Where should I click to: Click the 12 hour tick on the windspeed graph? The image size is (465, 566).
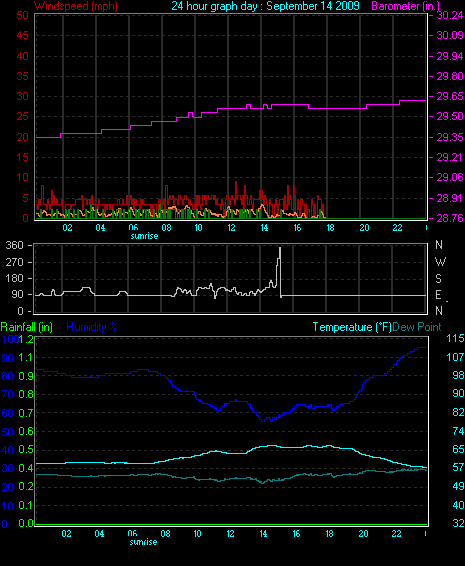click(231, 228)
